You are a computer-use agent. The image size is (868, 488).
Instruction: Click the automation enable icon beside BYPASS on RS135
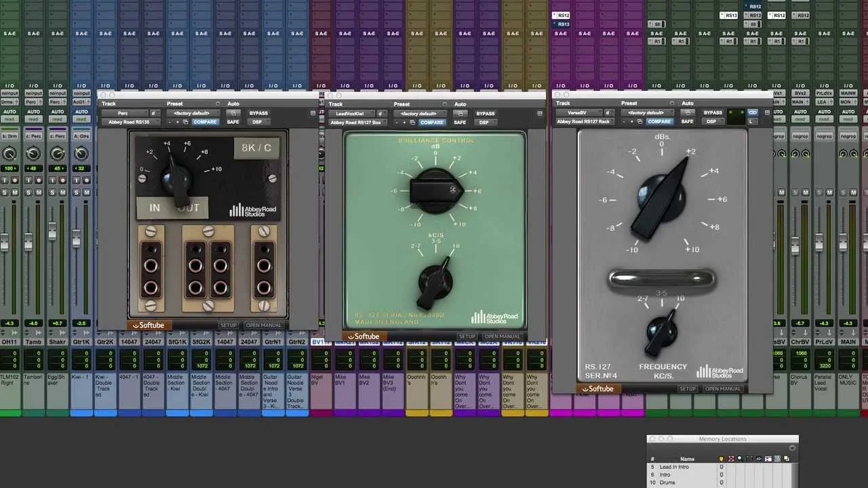coord(233,113)
